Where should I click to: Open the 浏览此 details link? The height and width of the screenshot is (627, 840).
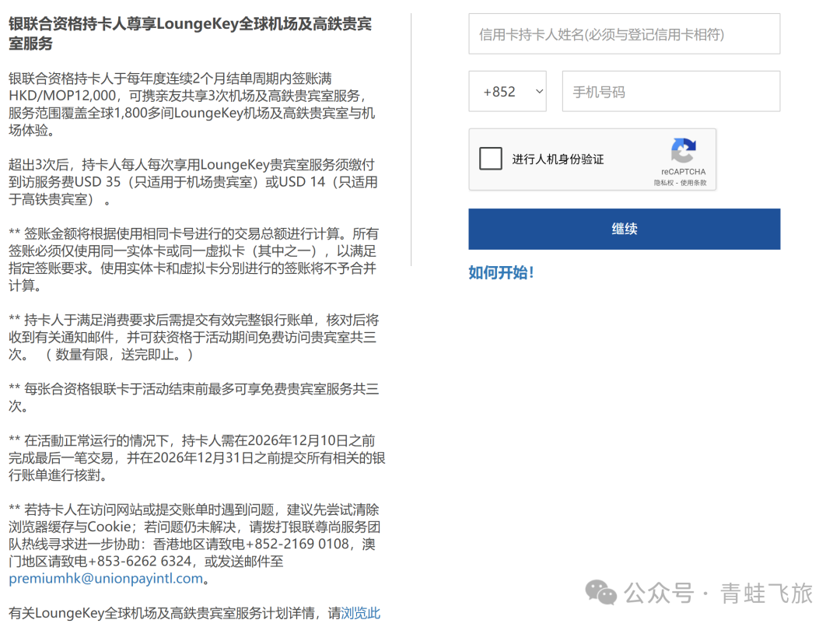[x=359, y=613]
